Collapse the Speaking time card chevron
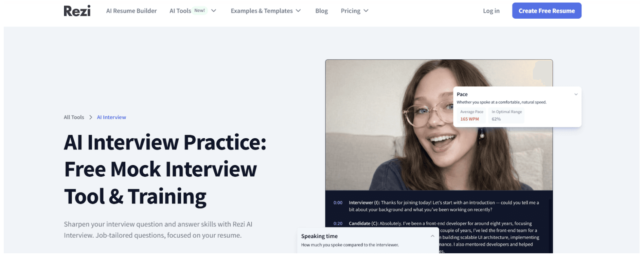 pos(432,236)
